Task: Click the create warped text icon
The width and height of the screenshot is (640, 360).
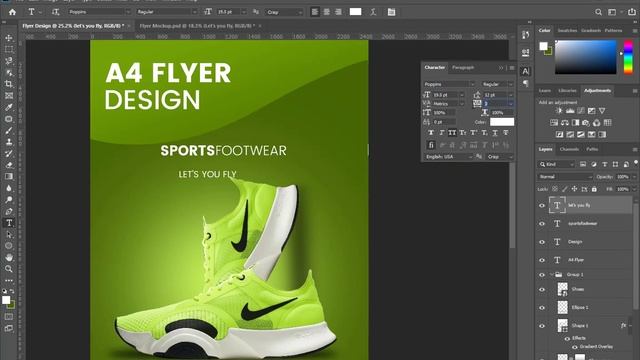Action: [373, 12]
